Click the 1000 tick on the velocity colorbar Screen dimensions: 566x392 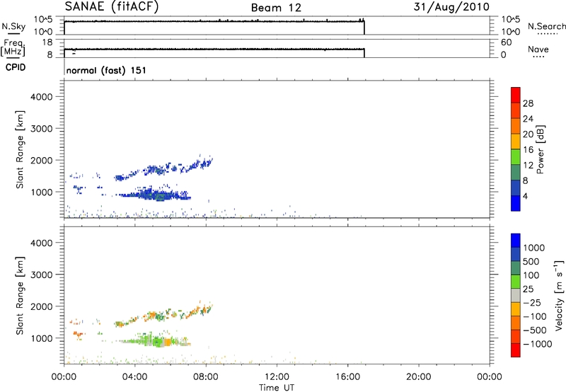click(534, 248)
